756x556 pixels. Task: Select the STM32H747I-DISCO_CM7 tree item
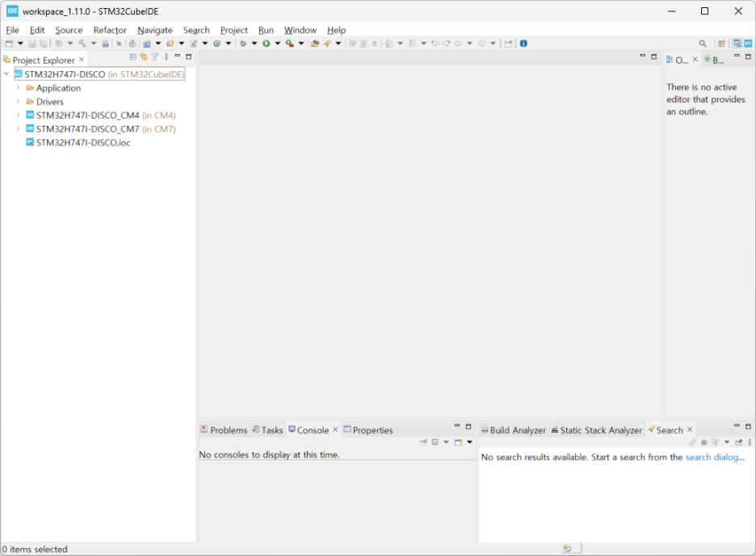tap(101, 129)
